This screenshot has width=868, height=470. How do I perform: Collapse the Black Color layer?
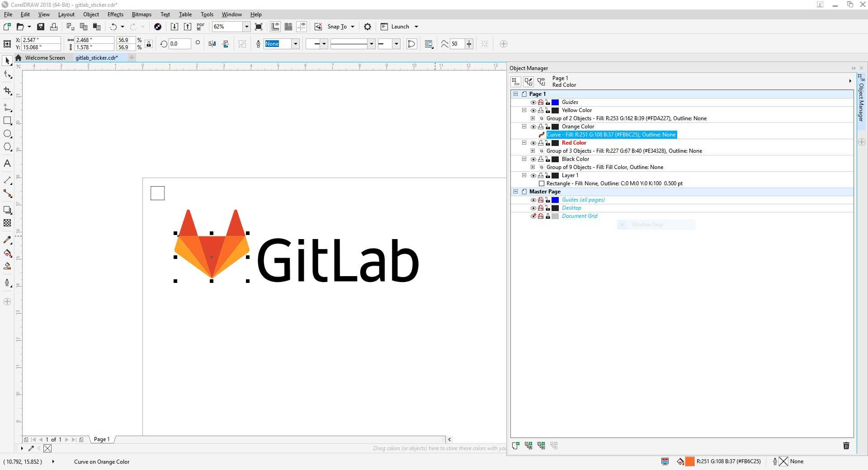point(524,159)
